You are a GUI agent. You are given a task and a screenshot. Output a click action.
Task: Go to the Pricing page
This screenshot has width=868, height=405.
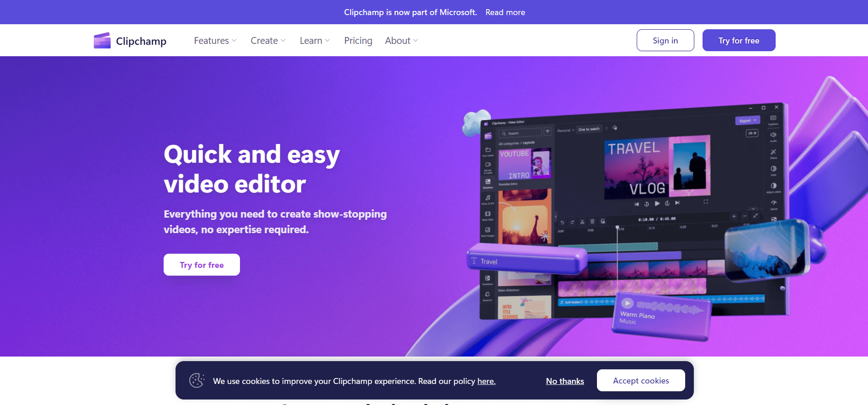pyautogui.click(x=358, y=41)
